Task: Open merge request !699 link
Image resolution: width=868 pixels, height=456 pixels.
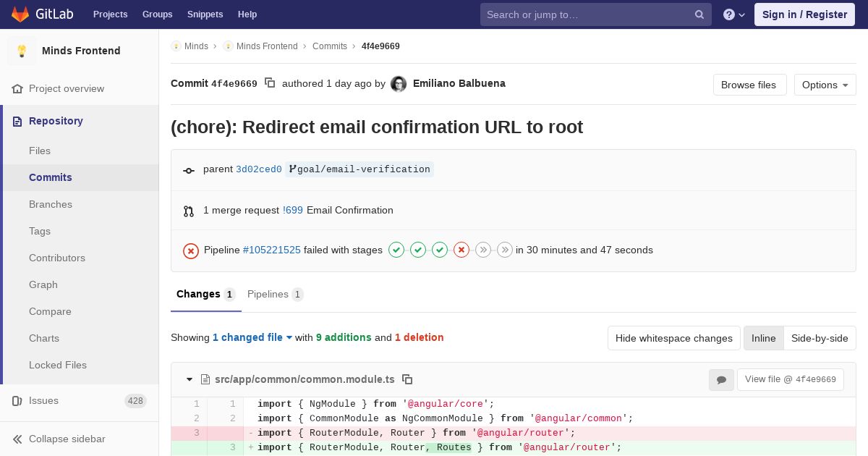Action: (293, 211)
